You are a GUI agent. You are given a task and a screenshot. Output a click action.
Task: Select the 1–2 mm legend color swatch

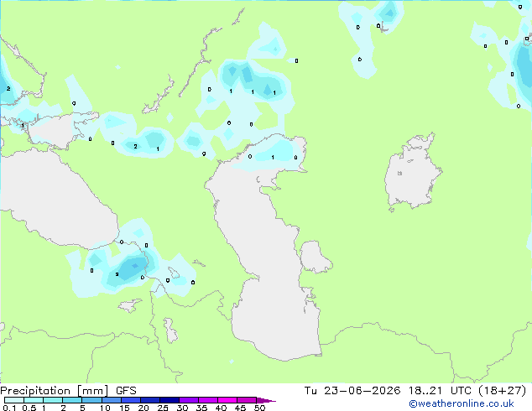click(x=53, y=400)
